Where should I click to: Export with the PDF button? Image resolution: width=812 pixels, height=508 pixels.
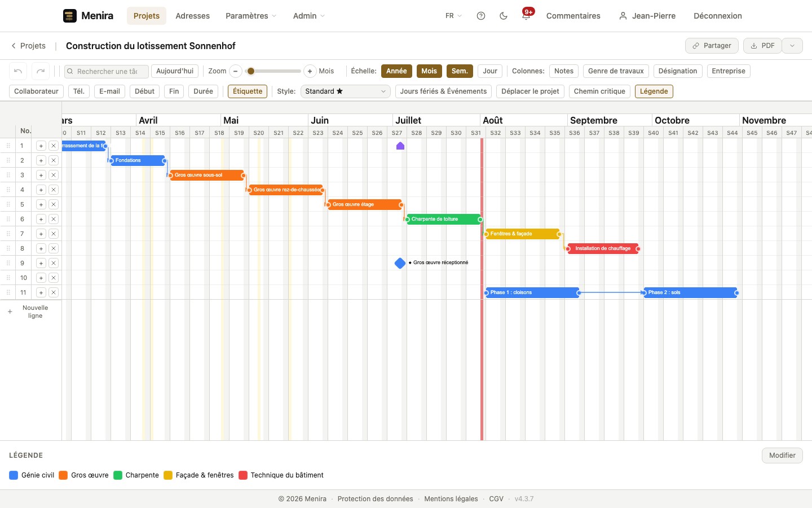tap(762, 46)
